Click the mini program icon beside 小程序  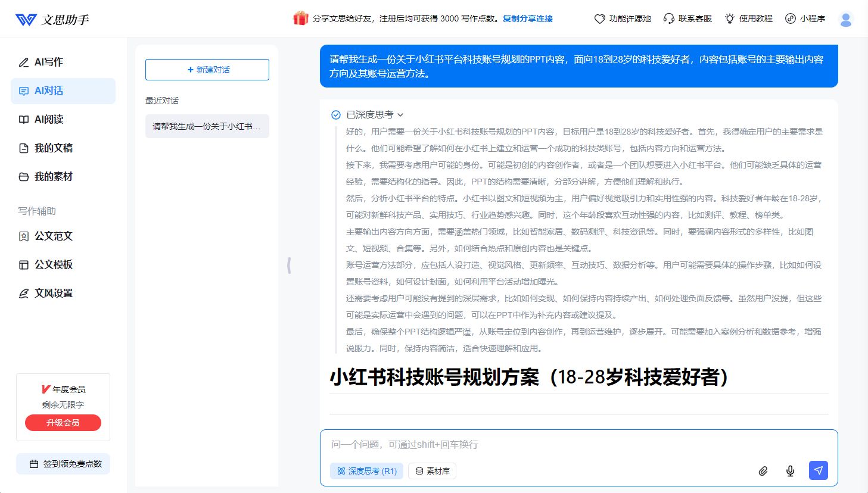click(x=791, y=18)
